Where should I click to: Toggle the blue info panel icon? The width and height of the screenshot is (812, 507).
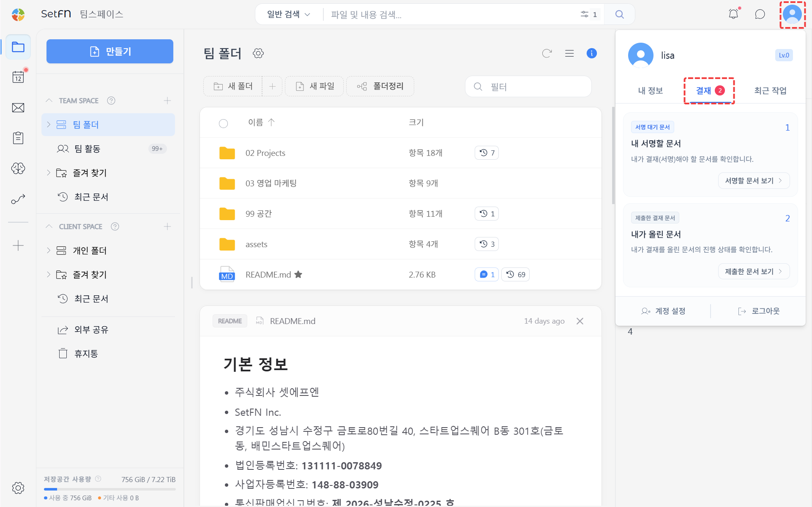click(592, 53)
